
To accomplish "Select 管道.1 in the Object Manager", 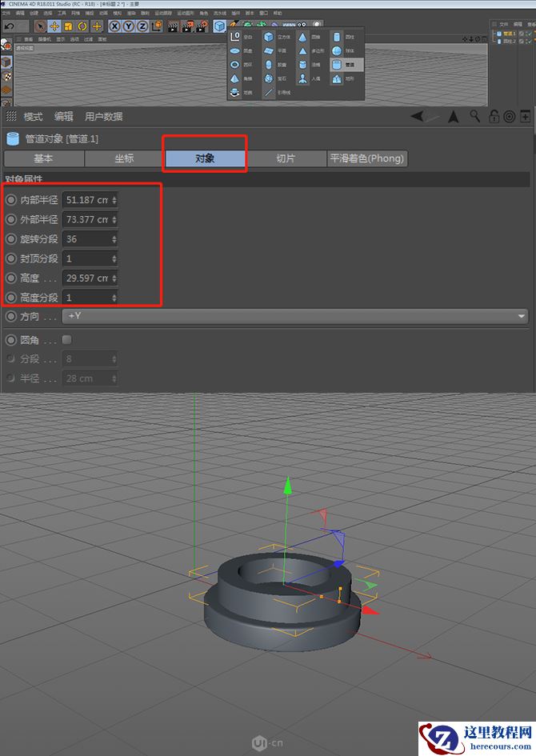I will pos(510,34).
